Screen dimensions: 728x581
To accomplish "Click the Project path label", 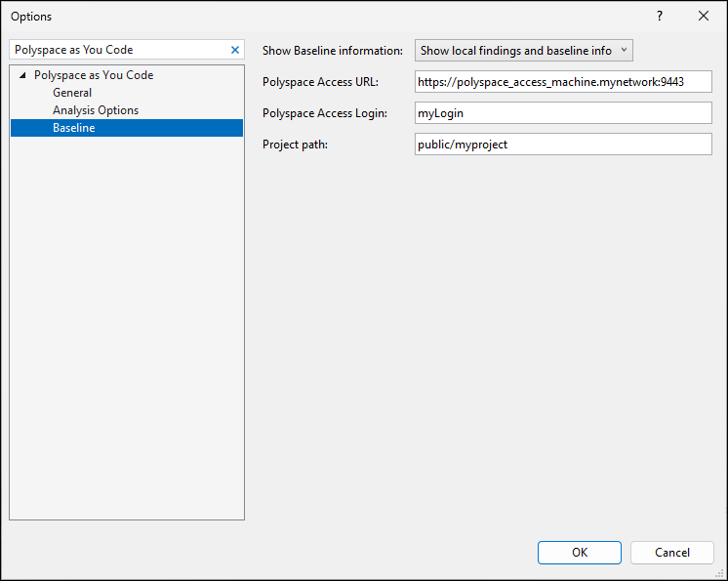I will 295,145.
